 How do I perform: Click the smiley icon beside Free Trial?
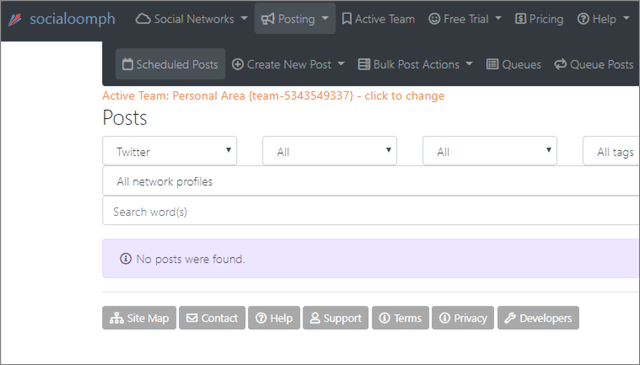[x=434, y=19]
